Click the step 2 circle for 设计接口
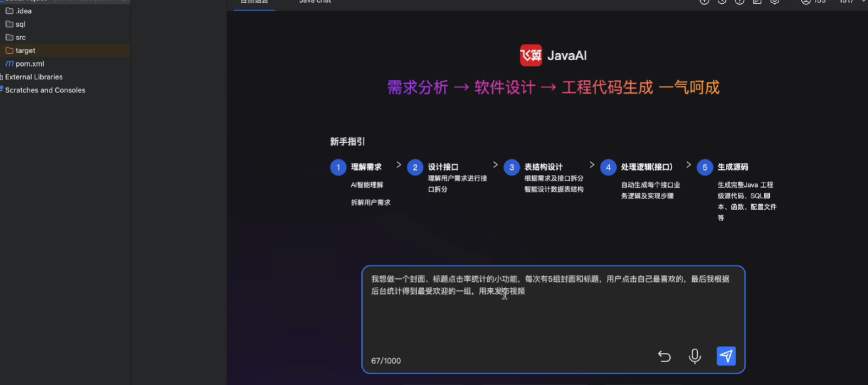The height and width of the screenshot is (385, 868). point(415,167)
